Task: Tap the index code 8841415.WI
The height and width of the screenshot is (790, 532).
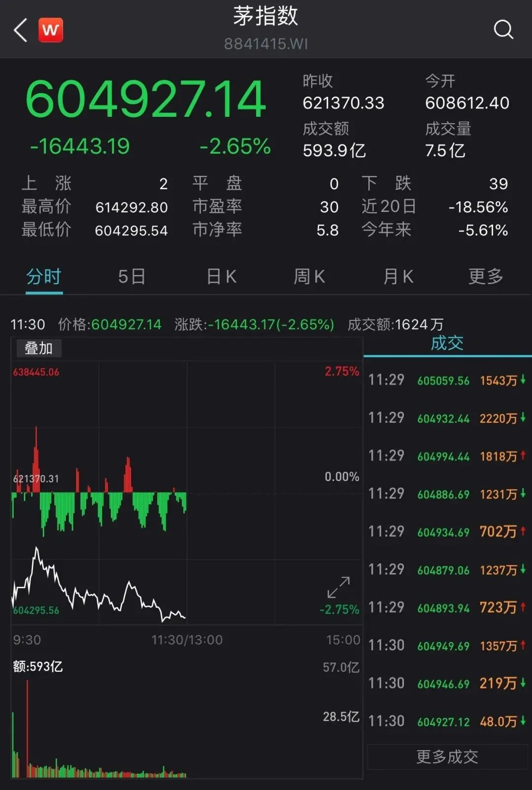Action: coord(266,44)
